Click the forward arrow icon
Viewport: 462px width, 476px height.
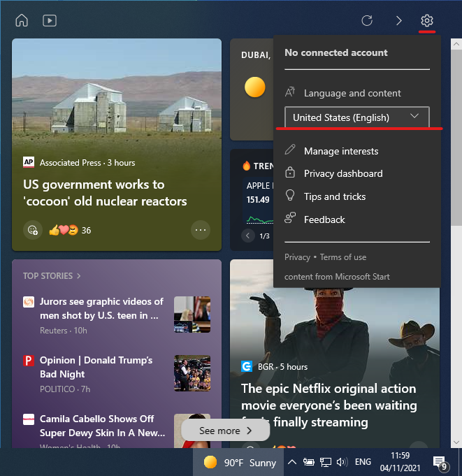pyautogui.click(x=398, y=21)
